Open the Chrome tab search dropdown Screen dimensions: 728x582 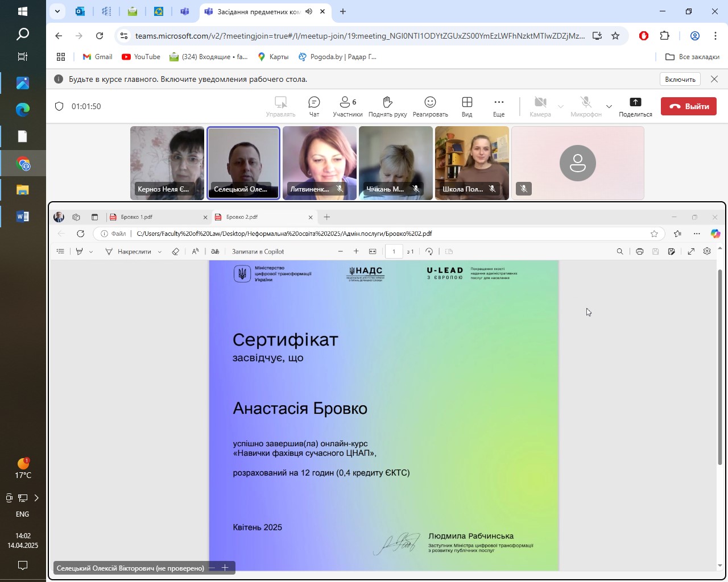[x=57, y=11]
